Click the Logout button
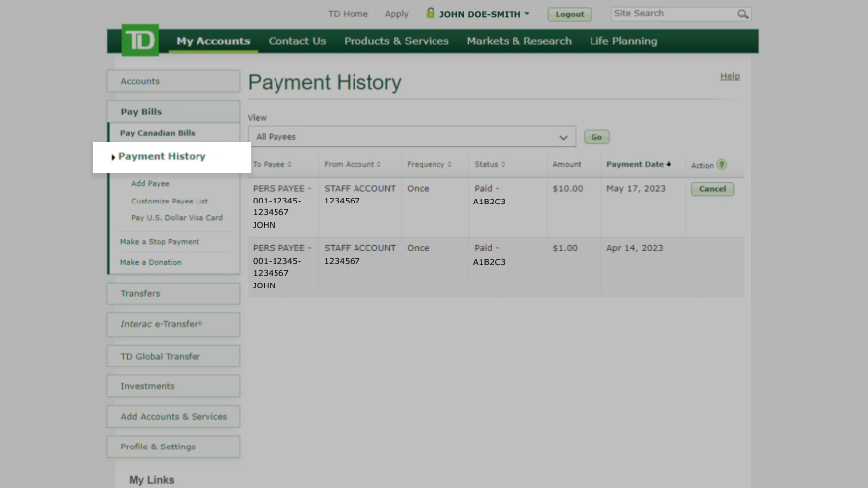This screenshot has height=488, width=868. click(570, 14)
